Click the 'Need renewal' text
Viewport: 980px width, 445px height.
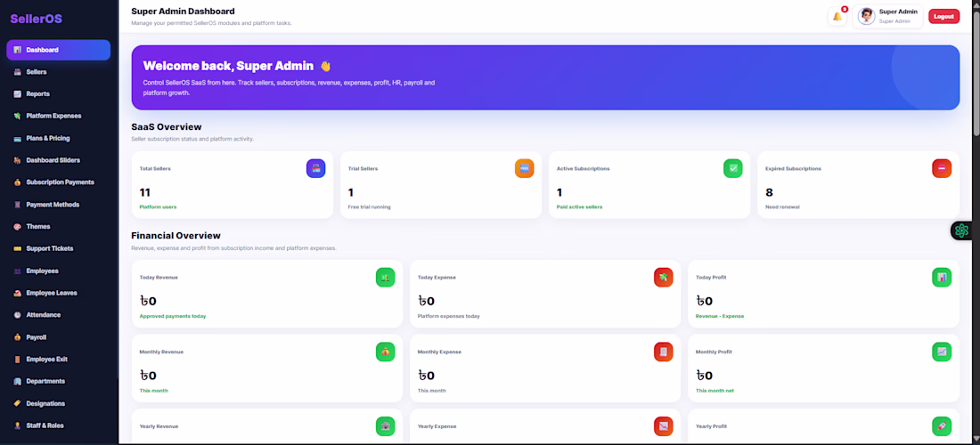pyautogui.click(x=782, y=206)
